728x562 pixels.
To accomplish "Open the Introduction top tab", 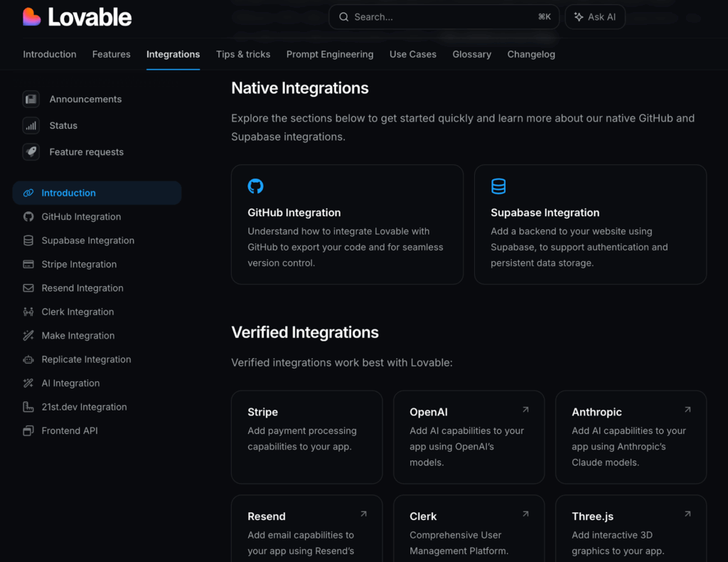I will pyautogui.click(x=50, y=54).
